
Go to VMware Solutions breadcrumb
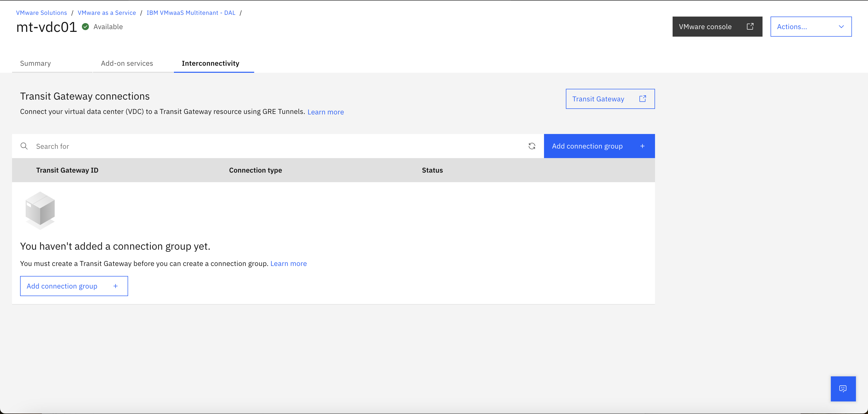(41, 13)
